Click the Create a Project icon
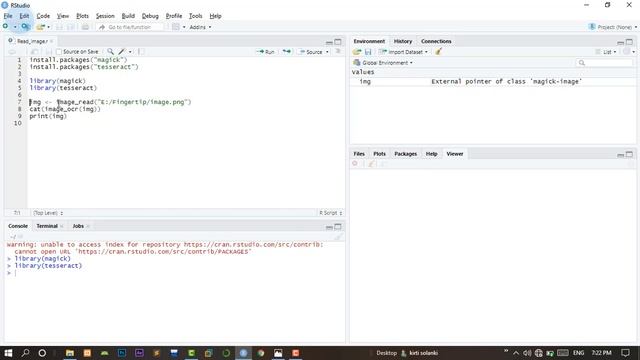 pos(25,27)
